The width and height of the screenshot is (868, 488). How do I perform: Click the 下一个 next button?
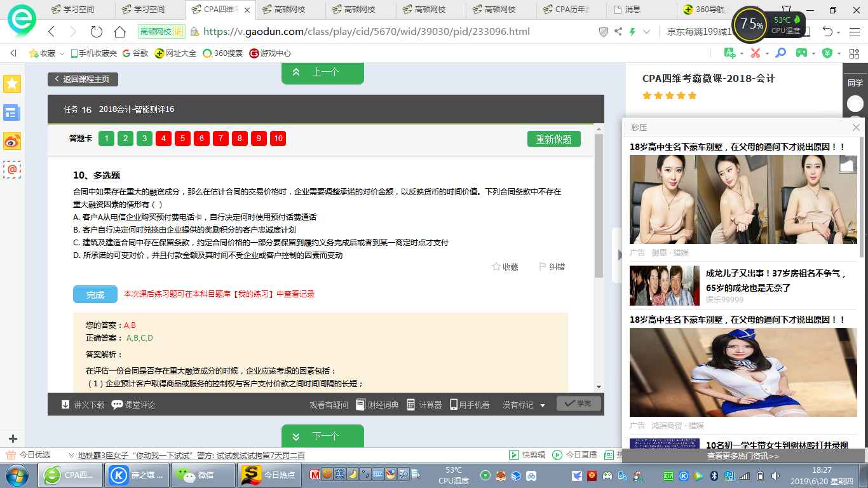(x=323, y=437)
